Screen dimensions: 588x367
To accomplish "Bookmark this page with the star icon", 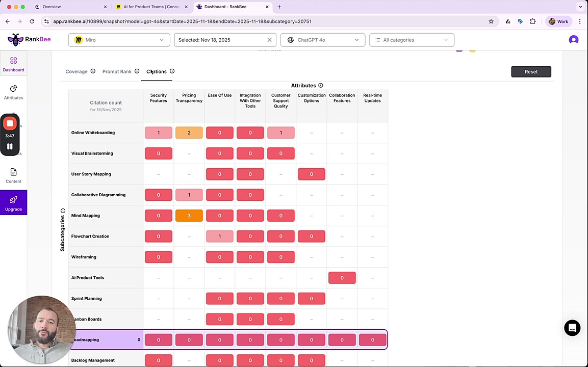I will 491,21.
